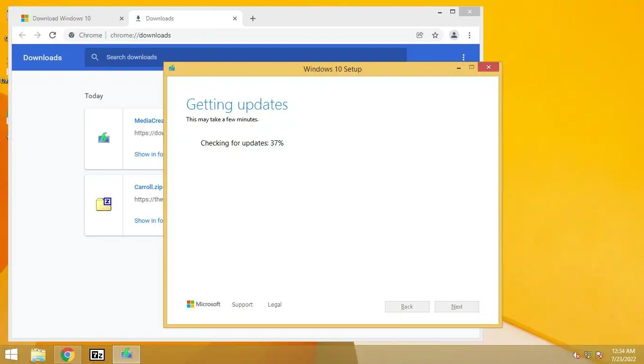Click the Getting updates heading
The width and height of the screenshot is (644, 364).
click(x=237, y=104)
